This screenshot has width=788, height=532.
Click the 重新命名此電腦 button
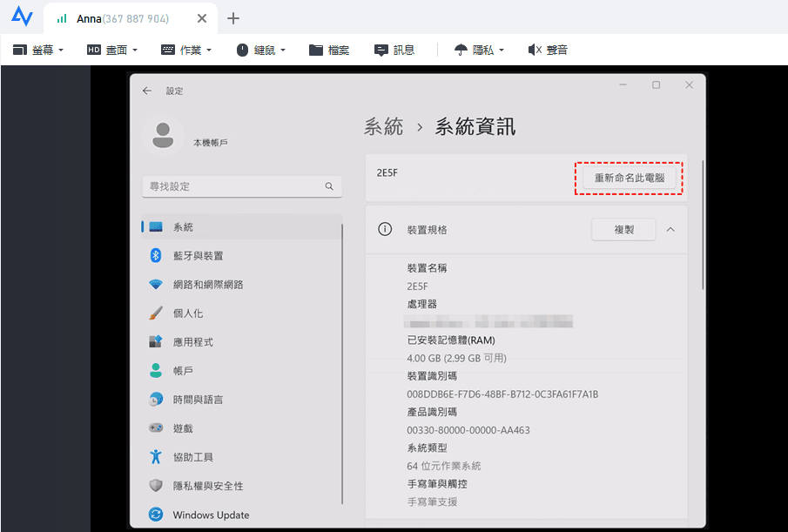[630, 178]
